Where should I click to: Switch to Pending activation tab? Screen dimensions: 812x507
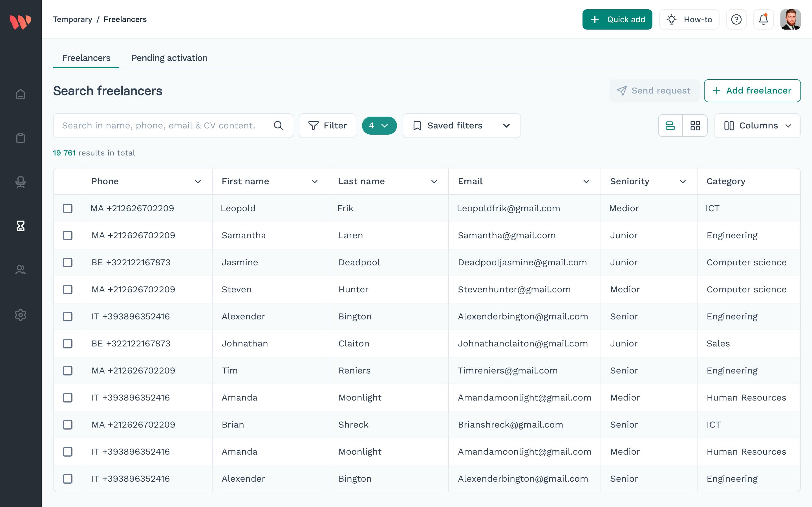click(x=169, y=58)
